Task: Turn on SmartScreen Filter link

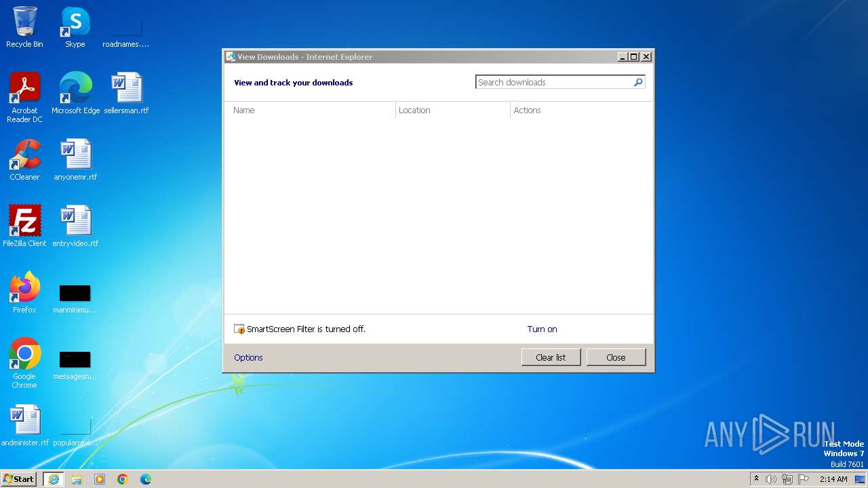Action: 542,329
